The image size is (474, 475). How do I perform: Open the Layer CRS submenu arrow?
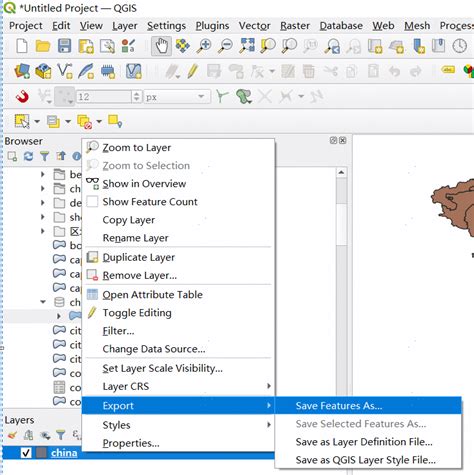pyautogui.click(x=269, y=386)
